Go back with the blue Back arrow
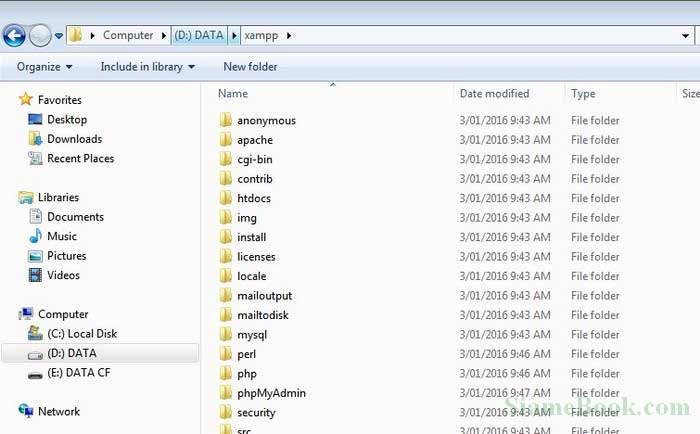 pyautogui.click(x=14, y=36)
